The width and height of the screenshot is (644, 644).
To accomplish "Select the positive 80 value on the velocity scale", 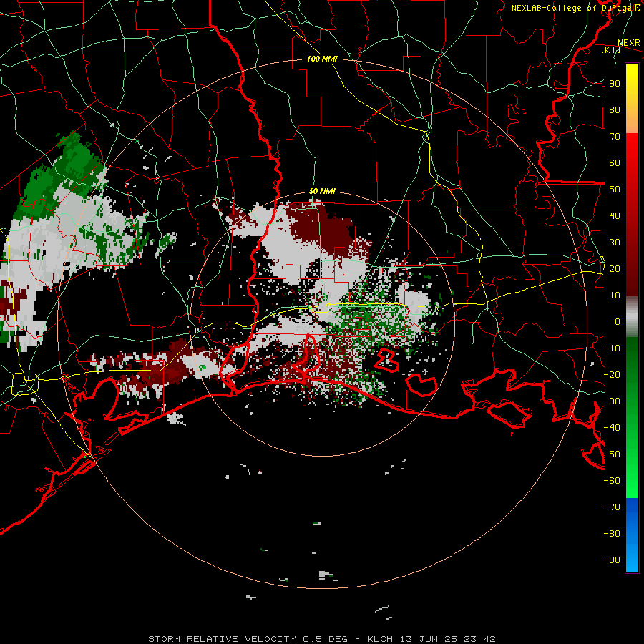I will (615, 109).
